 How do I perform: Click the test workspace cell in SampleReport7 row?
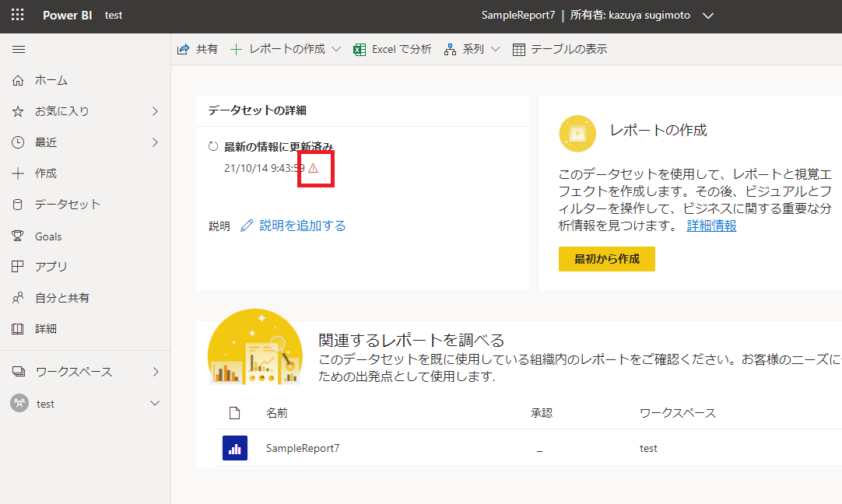(648, 448)
